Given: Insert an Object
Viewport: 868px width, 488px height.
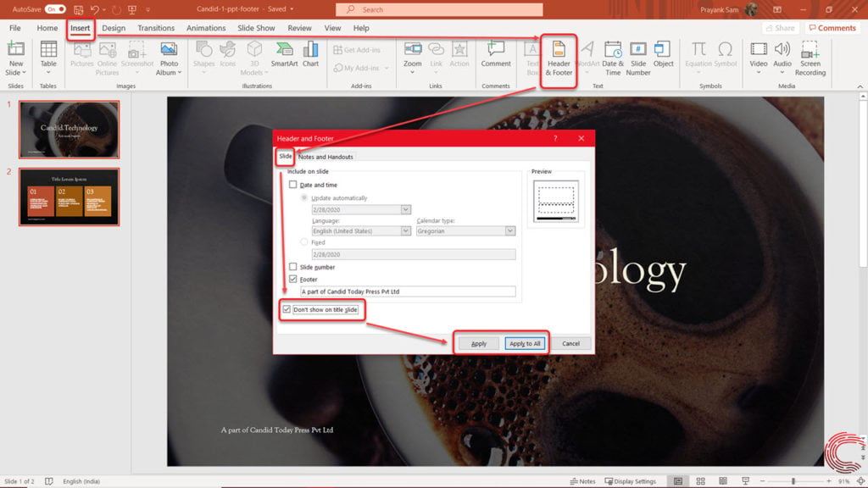Looking at the screenshot, I should pos(663,54).
